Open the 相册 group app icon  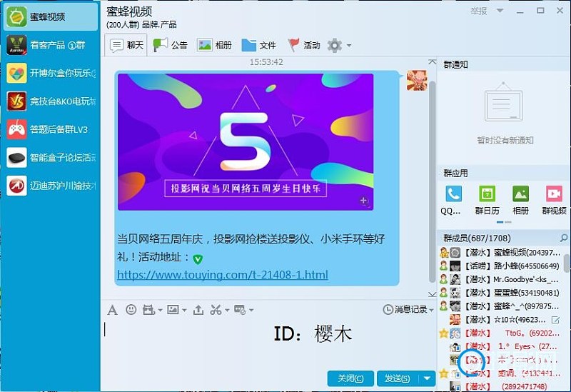point(520,200)
